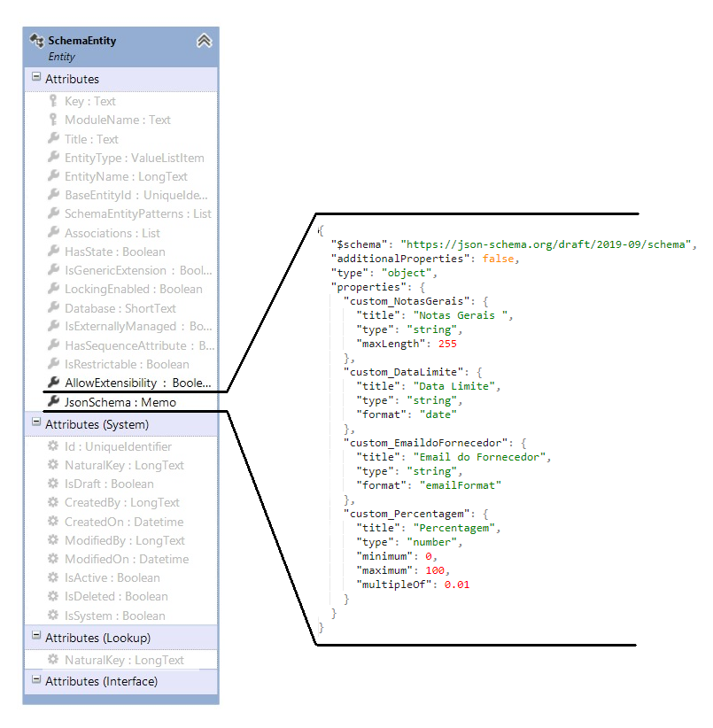Click the gear icon beside Lookup NaturalKey : LongText
This screenshot has width=713, height=728.
point(53,659)
